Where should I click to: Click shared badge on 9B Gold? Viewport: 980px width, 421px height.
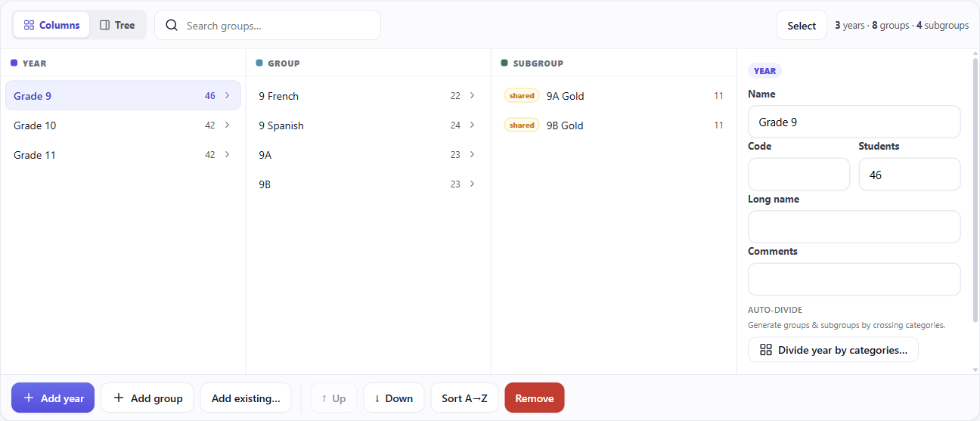click(522, 125)
